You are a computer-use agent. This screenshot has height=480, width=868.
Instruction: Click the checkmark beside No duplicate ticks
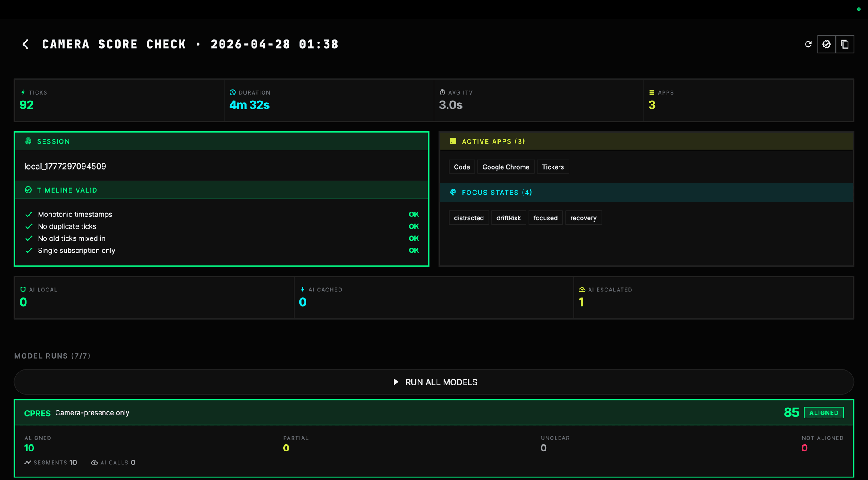(x=29, y=226)
